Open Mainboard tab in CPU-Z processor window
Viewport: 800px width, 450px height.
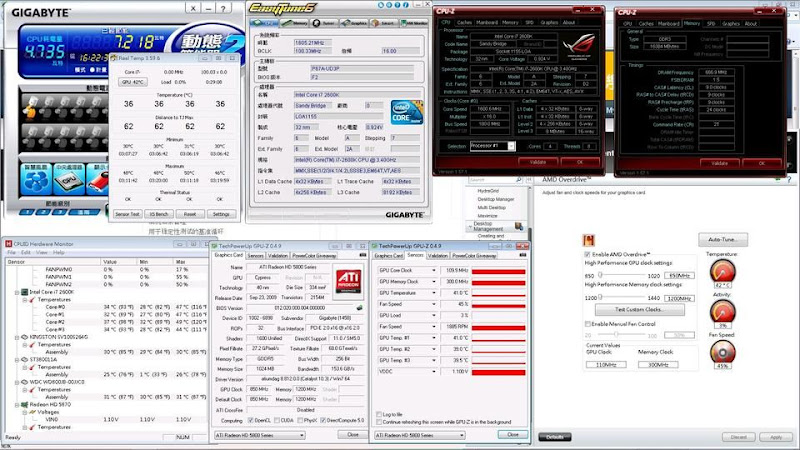(x=487, y=22)
